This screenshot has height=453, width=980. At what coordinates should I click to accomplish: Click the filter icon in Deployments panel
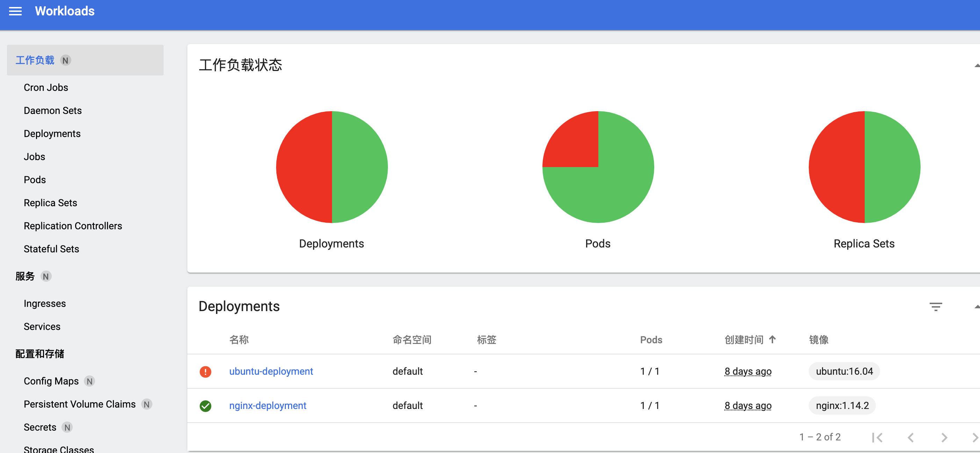click(936, 307)
